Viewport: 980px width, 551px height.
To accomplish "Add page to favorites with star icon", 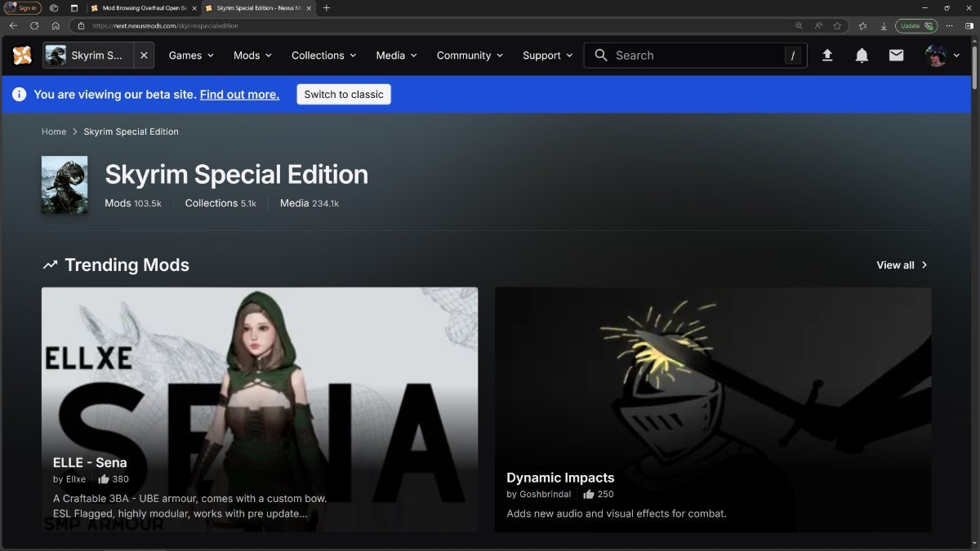I will [x=837, y=25].
